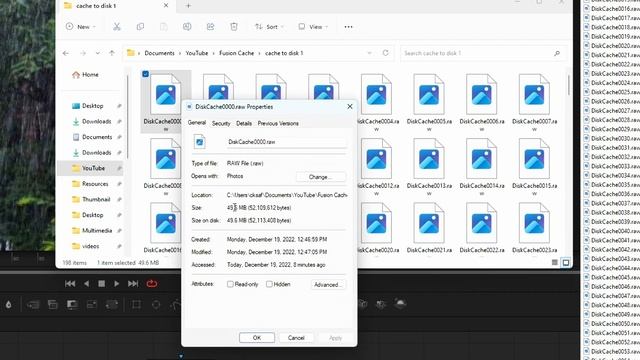Click the Change... button for Opens with
Image resolution: width=640 pixels, height=360 pixels.
coord(320,177)
